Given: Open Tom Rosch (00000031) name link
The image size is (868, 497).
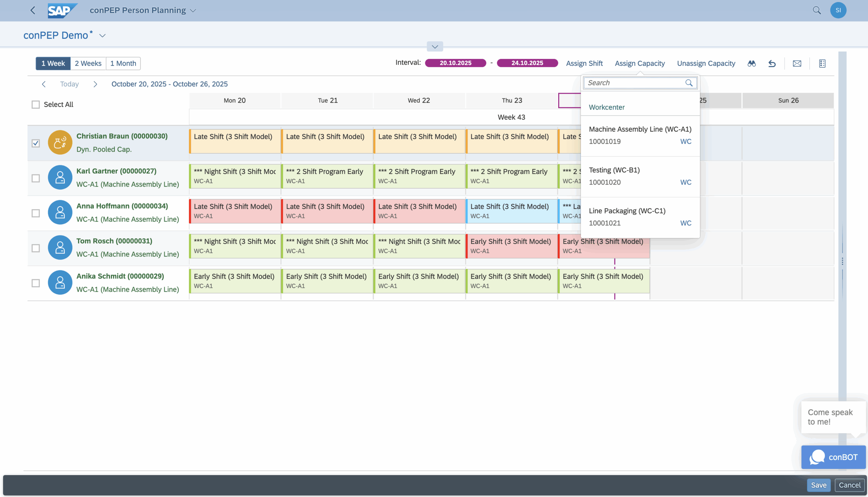Looking at the screenshot, I should tap(114, 241).
